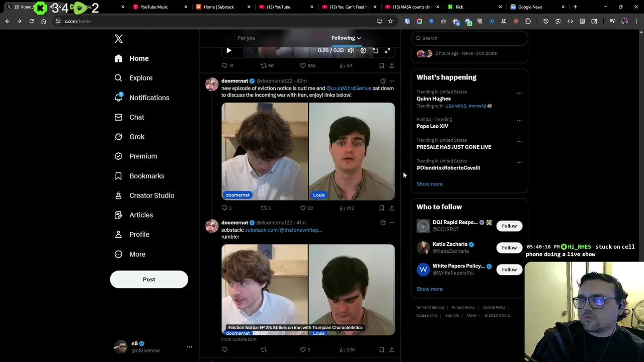This screenshot has width=644, height=362.
Task: Open options for Quinn Hughes trend
Action: [x=519, y=93]
